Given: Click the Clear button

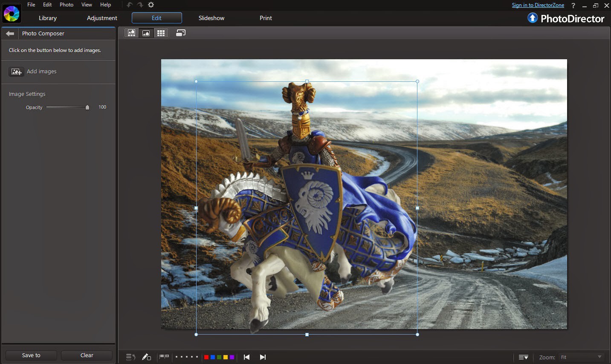Looking at the screenshot, I should pyautogui.click(x=87, y=355).
